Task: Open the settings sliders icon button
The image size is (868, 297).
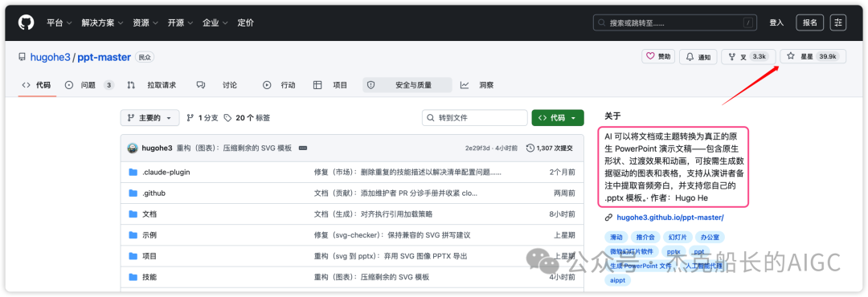Action: coord(838,22)
